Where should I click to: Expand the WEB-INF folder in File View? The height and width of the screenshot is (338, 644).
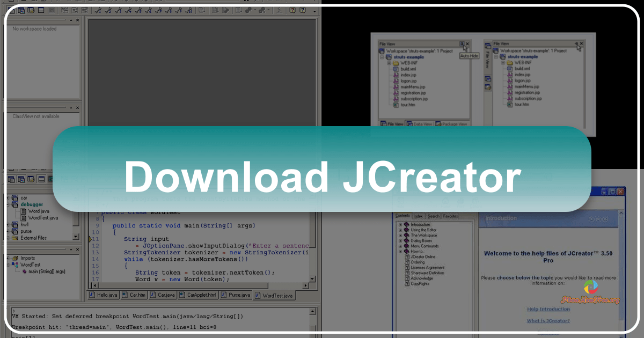[x=389, y=63]
